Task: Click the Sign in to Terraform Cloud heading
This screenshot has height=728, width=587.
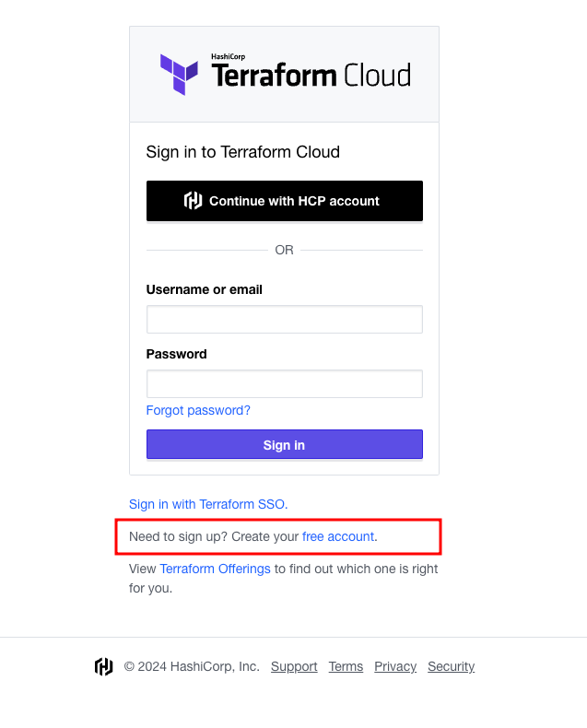Action: (x=242, y=152)
